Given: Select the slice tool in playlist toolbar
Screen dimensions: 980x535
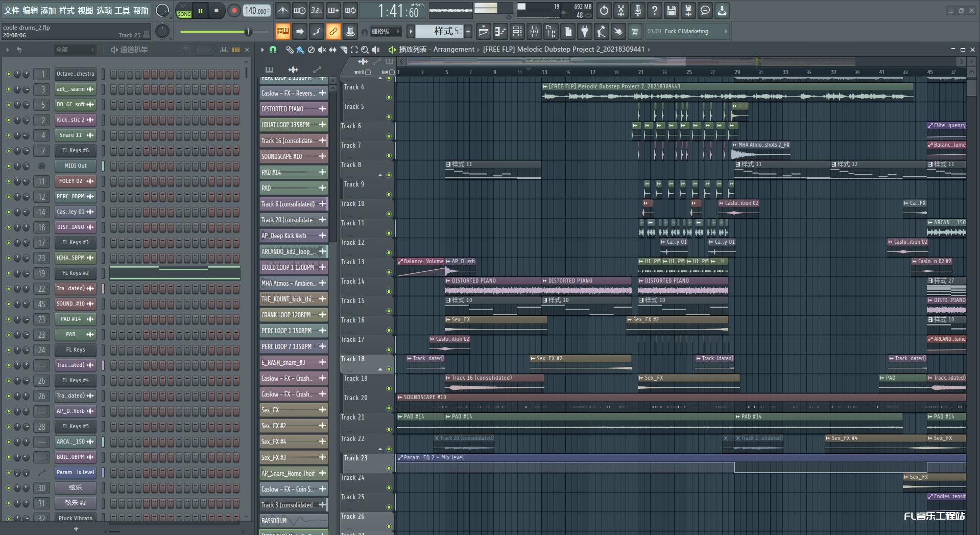Looking at the screenshot, I should click(343, 50).
